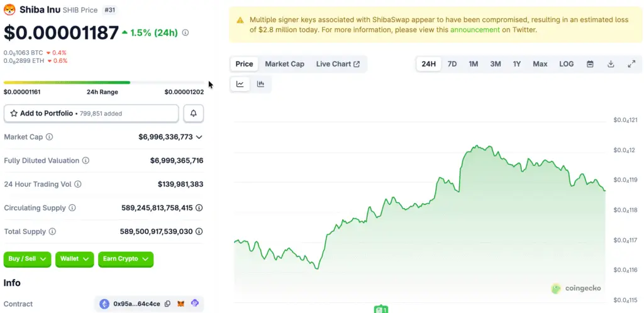Select the line chart view icon
644x313 pixels.
[x=240, y=84]
